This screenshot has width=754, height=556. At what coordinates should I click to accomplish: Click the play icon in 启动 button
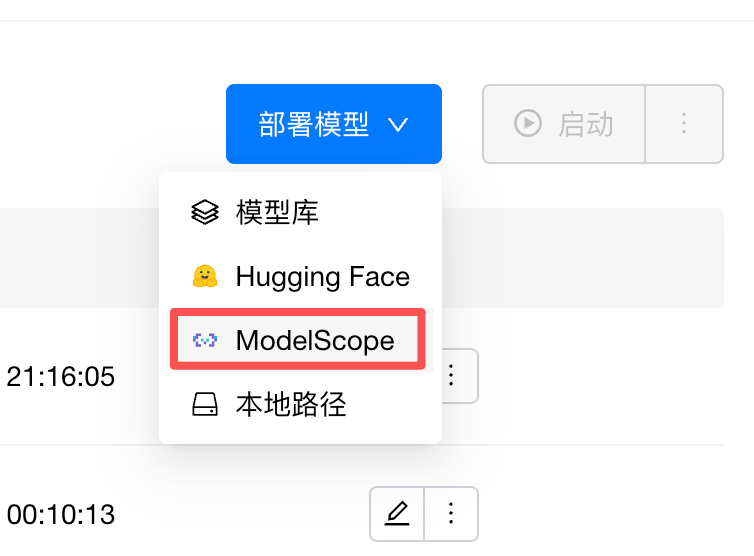(x=527, y=124)
